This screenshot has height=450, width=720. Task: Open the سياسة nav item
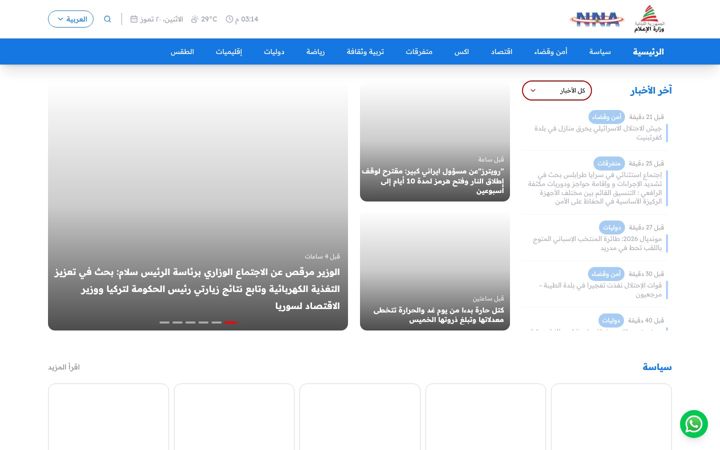tap(600, 52)
